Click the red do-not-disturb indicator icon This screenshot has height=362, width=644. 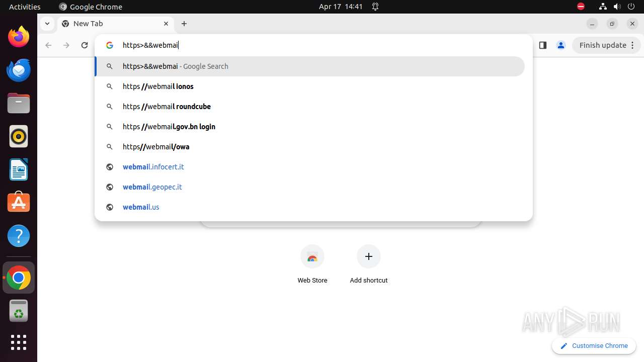click(581, 7)
